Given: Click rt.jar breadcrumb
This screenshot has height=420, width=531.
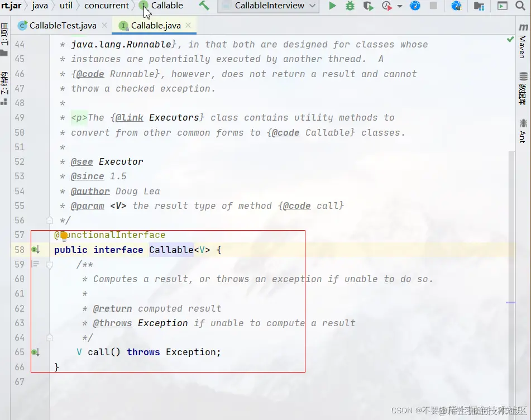Looking at the screenshot, I should (x=11, y=6).
